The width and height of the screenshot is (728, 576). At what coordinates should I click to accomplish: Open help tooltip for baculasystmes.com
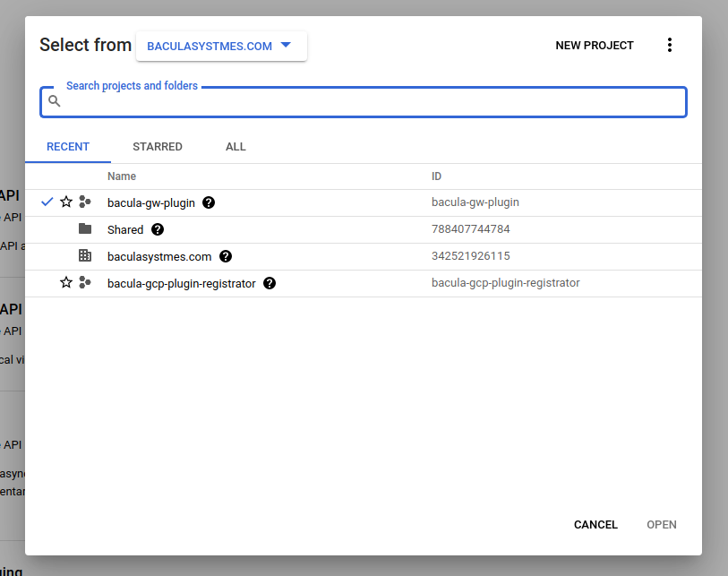pos(226,256)
